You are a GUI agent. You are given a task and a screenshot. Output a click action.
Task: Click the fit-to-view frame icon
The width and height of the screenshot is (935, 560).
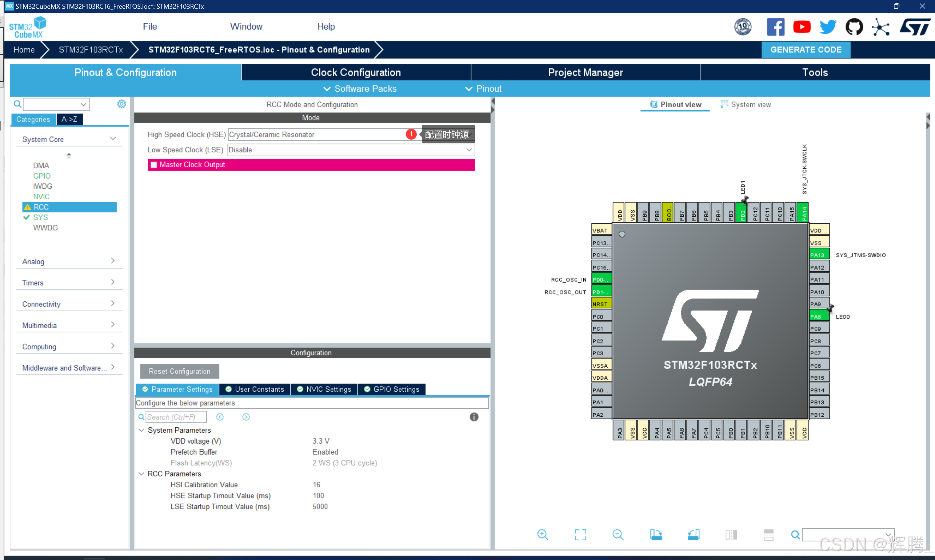580,534
